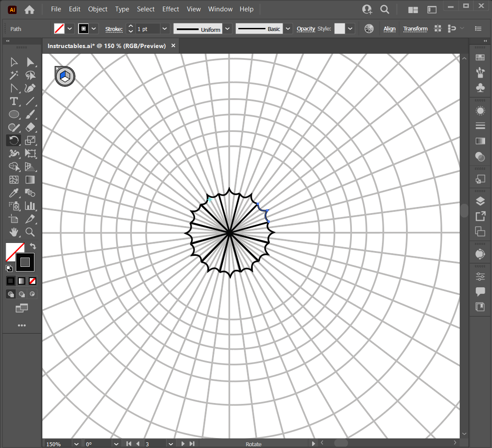Select the Zoom magnifier tool
The width and height of the screenshot is (492, 448).
click(x=30, y=232)
